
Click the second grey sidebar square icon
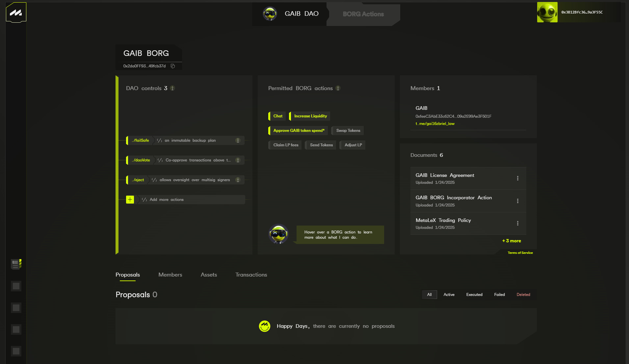pyautogui.click(x=16, y=308)
